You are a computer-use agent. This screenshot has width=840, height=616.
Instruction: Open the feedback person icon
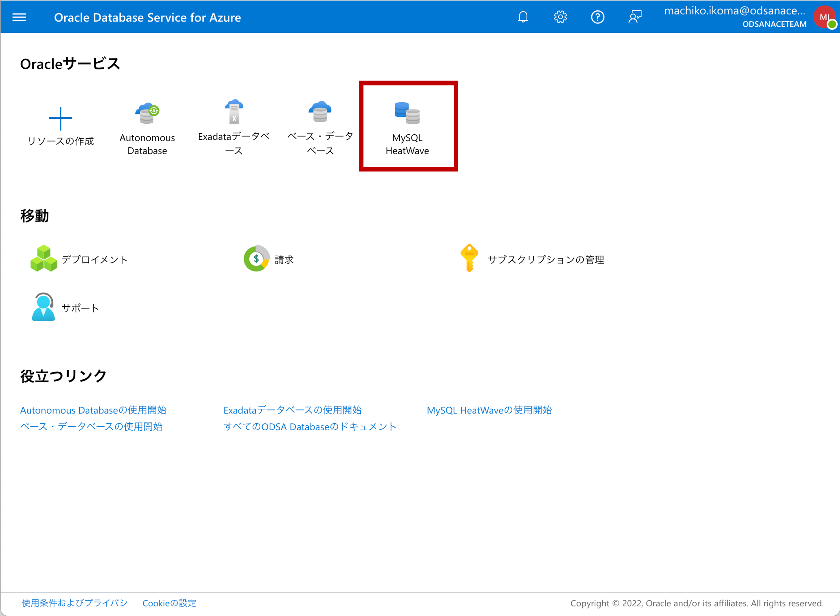pos(635,17)
